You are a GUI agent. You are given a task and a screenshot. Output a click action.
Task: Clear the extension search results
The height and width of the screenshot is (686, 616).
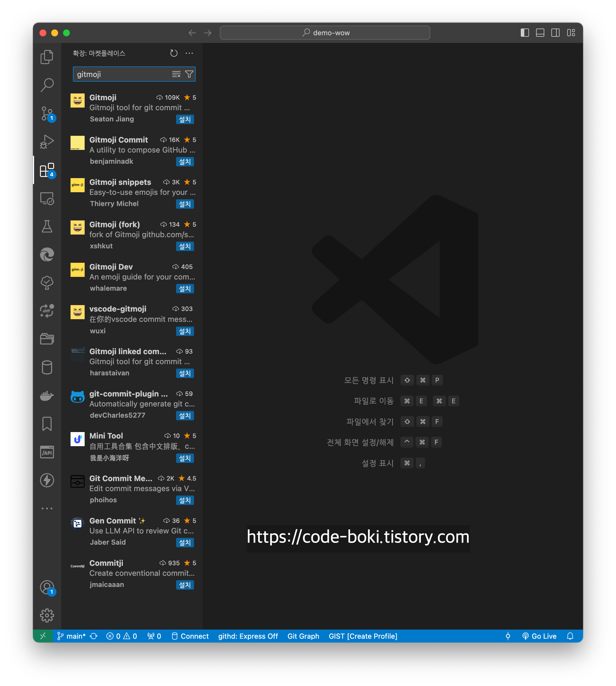click(176, 74)
